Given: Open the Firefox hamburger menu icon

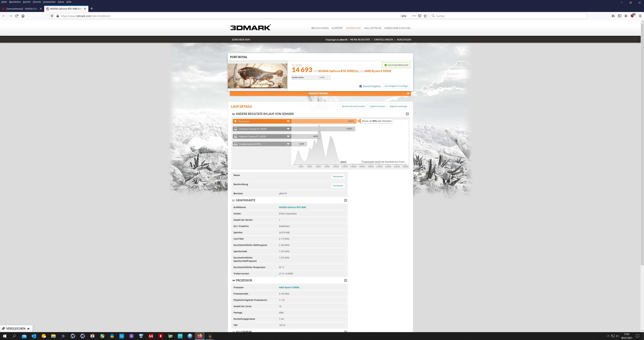Looking at the screenshot, I should click(x=640, y=16).
